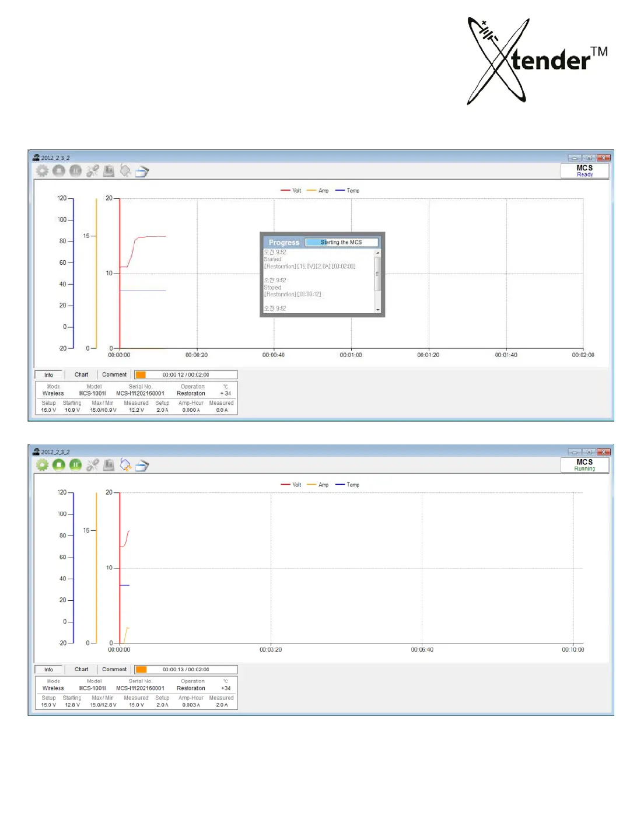
Task: Click Starting voltage value '12.8 V'
Action: coord(72,705)
